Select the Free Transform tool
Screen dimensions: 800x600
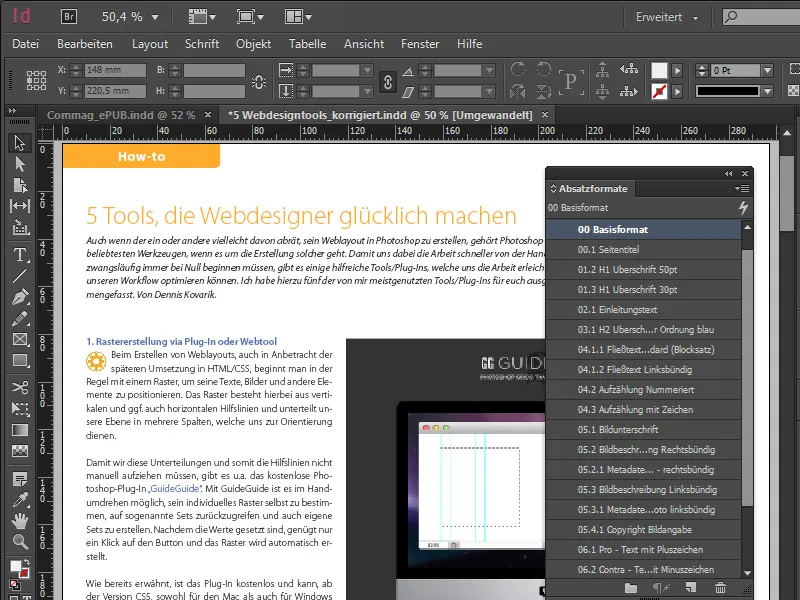[x=19, y=408]
